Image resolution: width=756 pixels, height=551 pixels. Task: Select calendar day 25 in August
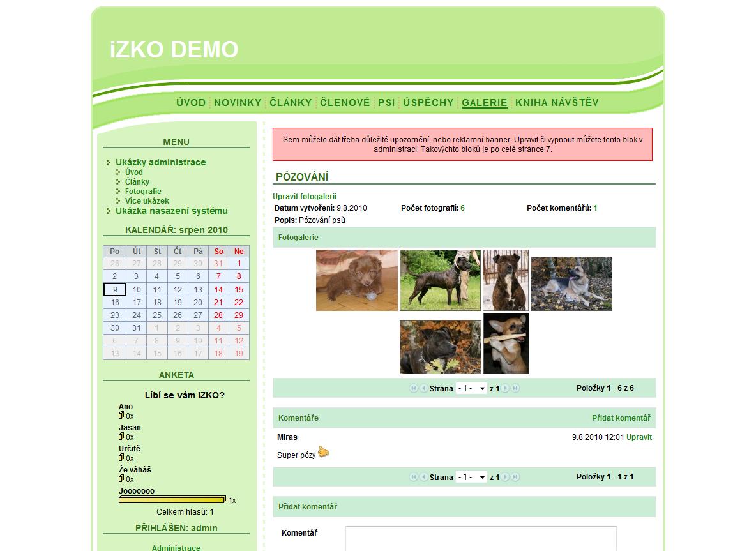[x=157, y=315]
